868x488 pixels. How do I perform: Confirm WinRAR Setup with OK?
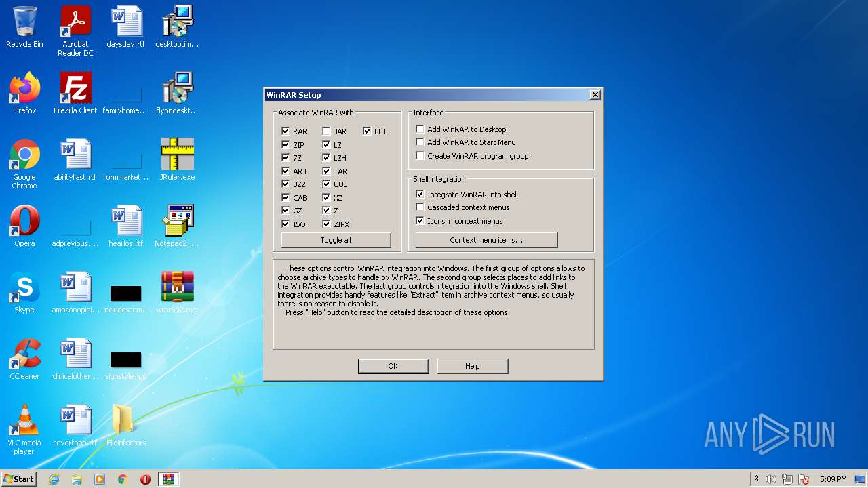tap(393, 366)
